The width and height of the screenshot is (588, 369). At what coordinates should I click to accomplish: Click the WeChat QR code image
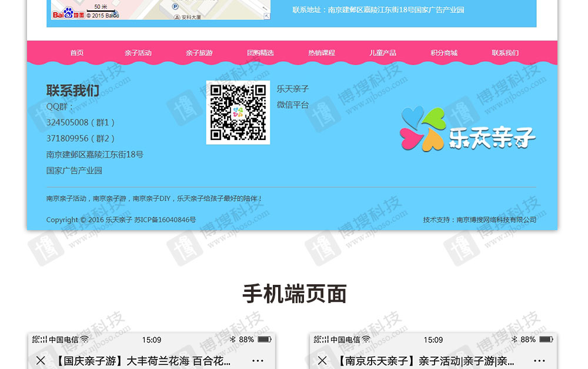tap(238, 112)
